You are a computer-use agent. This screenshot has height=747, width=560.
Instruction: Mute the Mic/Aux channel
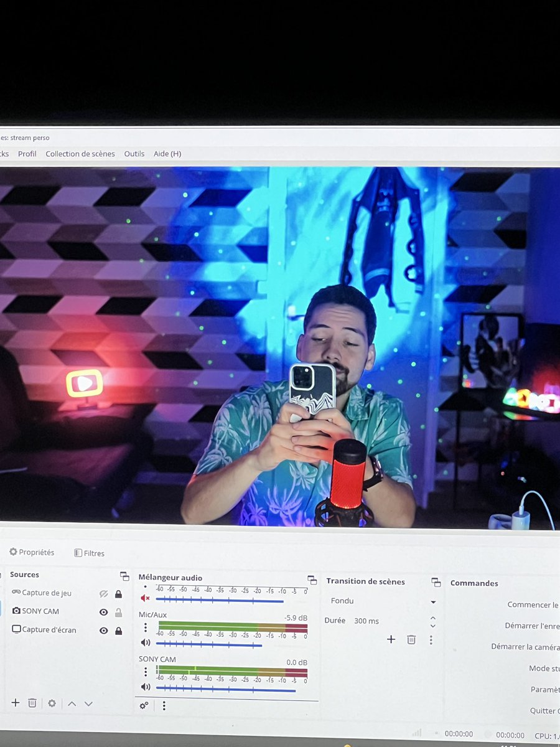pyautogui.click(x=146, y=642)
